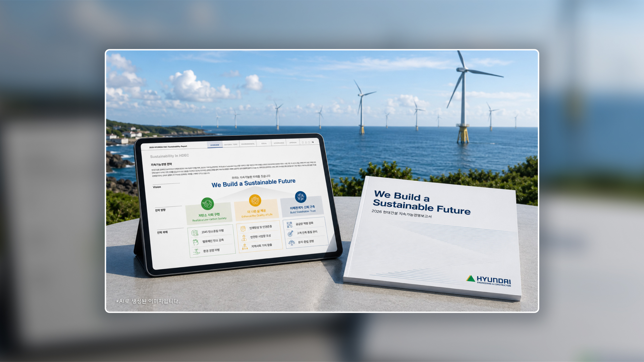Click the Build Stakeholder Trust subtitle
The width and height of the screenshot is (644, 362).
(303, 212)
